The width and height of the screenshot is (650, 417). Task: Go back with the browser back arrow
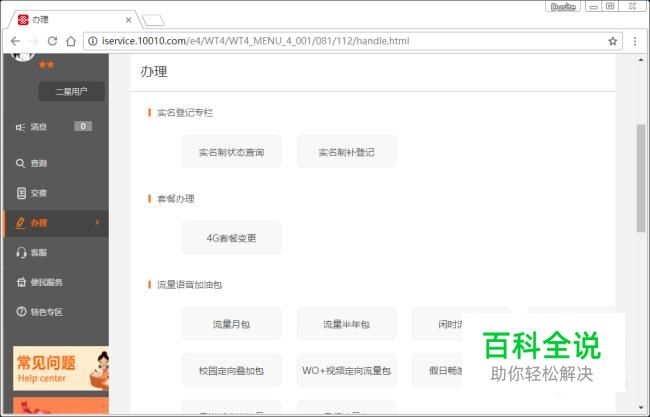15,41
